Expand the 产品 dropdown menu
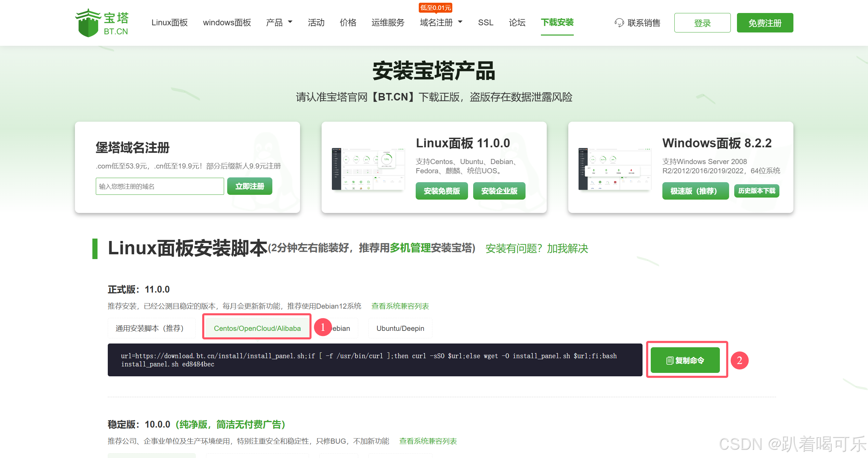The height and width of the screenshot is (458, 868). 279,23
